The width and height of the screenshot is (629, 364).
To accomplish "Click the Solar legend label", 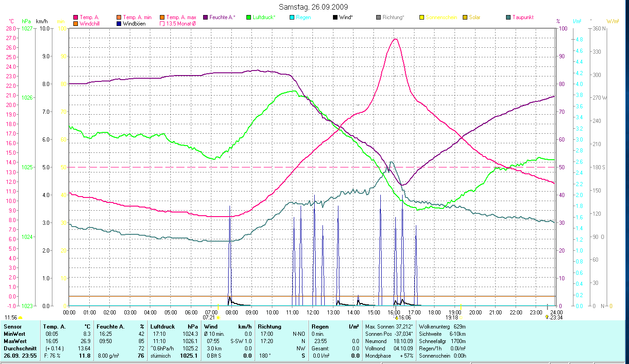I will [475, 17].
